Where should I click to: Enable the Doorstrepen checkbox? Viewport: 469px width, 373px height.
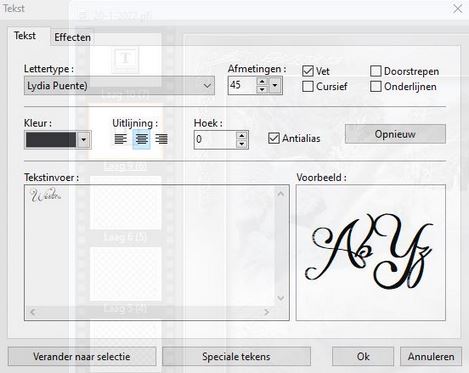pos(376,71)
